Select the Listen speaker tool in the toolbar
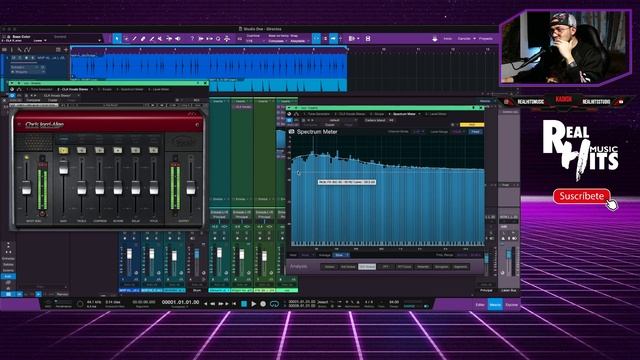The width and height of the screenshot is (640, 360). click(178, 38)
